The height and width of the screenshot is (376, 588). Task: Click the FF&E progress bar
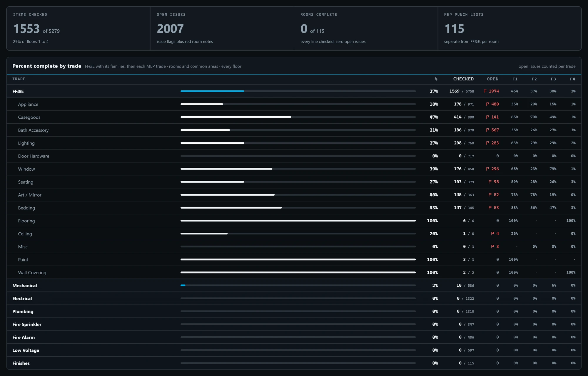click(298, 91)
